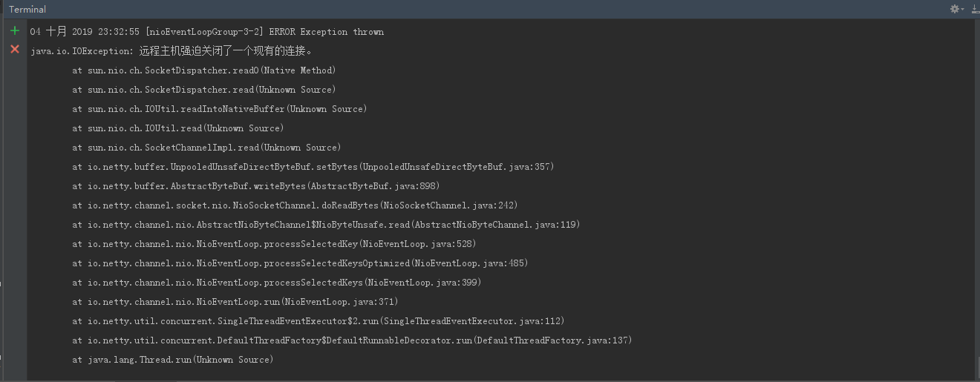The image size is (980, 382).
Task: Click the java.io.IOException error line
Action: click(x=171, y=51)
